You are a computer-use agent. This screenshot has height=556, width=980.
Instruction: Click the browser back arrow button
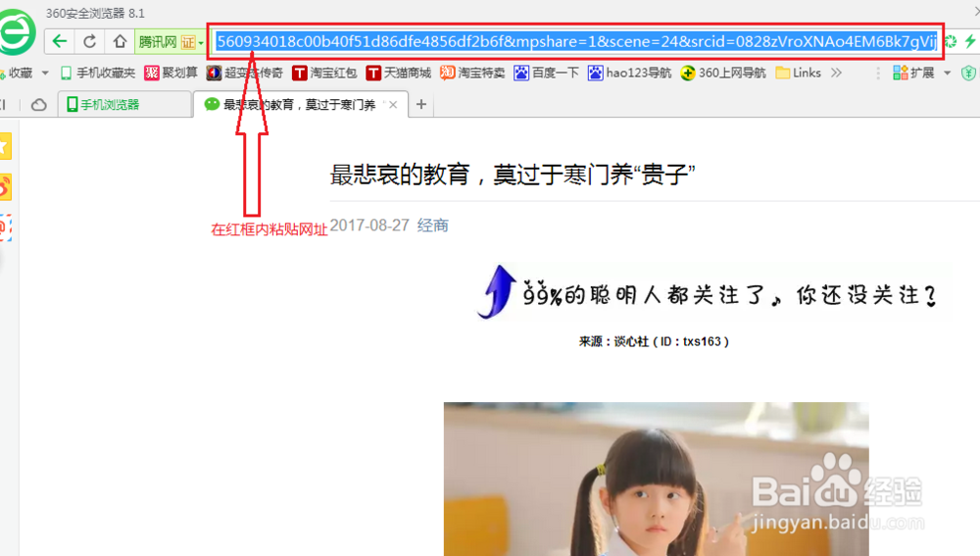point(60,42)
